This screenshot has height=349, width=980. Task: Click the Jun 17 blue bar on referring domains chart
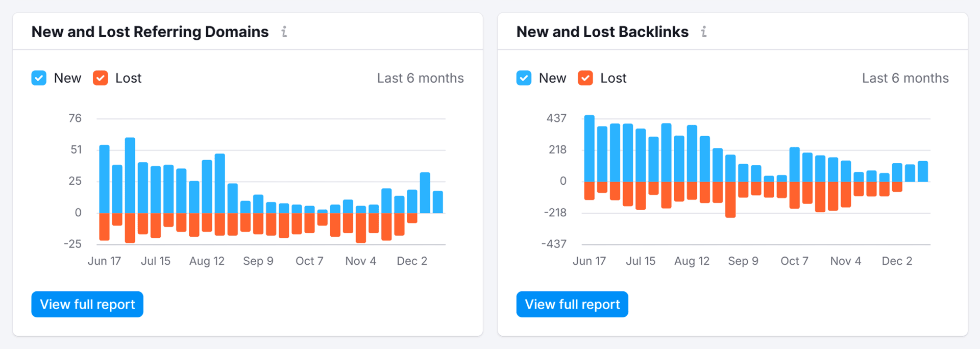point(104,179)
